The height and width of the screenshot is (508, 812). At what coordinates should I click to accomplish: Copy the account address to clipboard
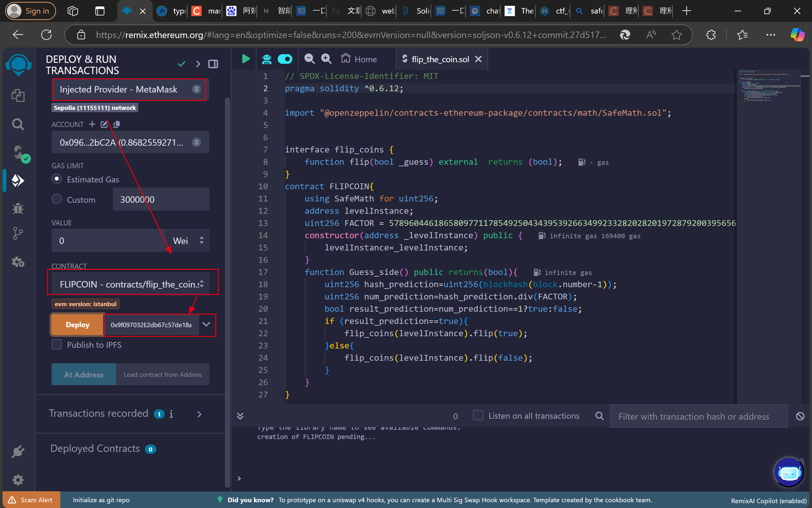pyautogui.click(x=117, y=124)
